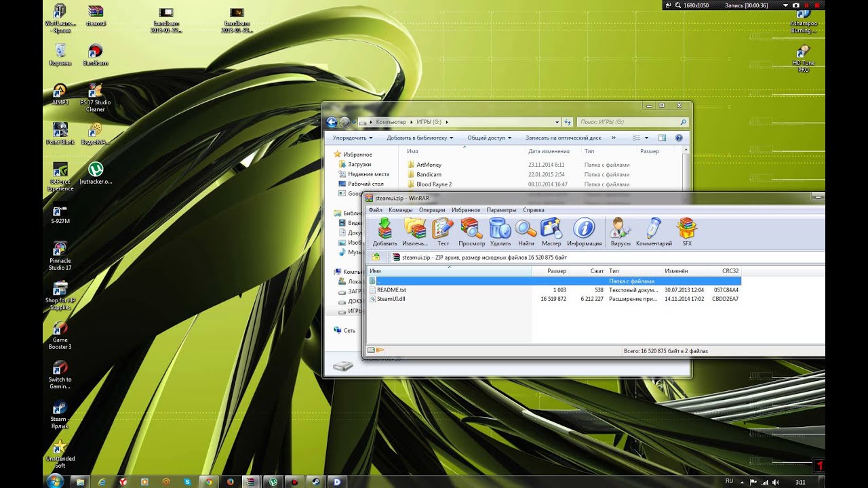The width and height of the screenshot is (868, 488).
Task: Sort WinRAR list by Изменён column header
Action: coord(686,271)
